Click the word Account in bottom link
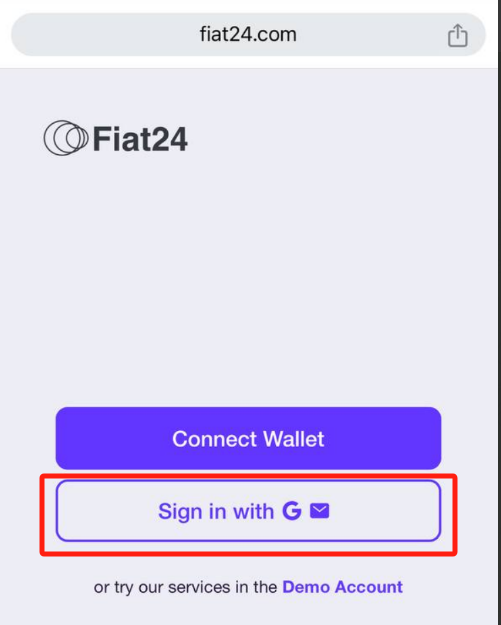The image size is (501, 625). pos(369,587)
